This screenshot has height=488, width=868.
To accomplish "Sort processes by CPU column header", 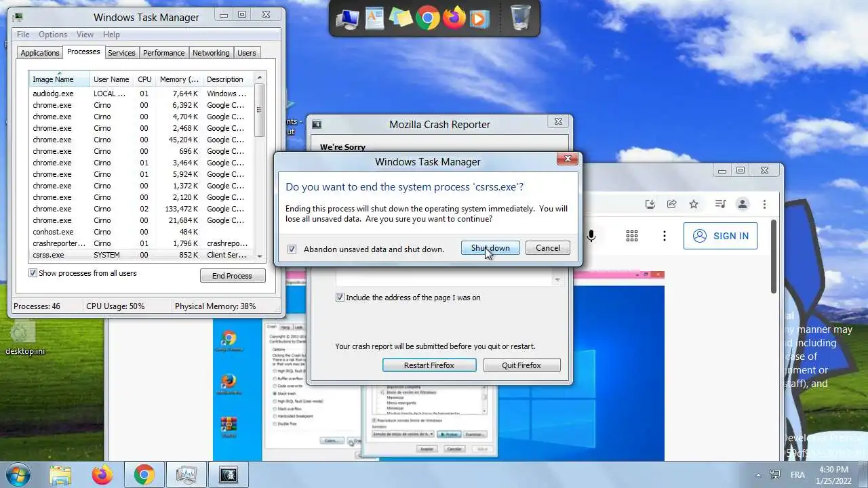I will coord(144,79).
